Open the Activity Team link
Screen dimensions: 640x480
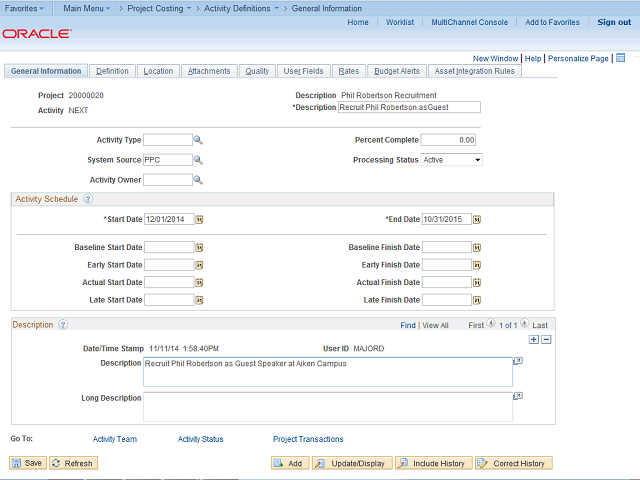(114, 439)
